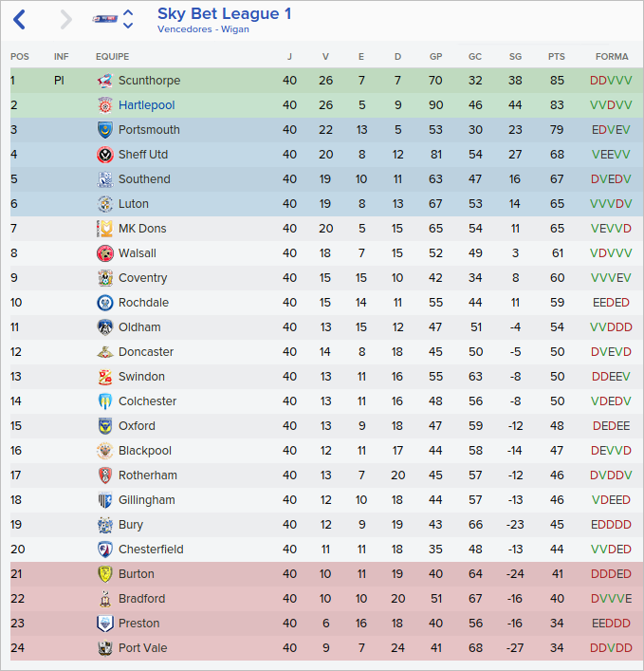
Task: Go back using the left arrow
Action: tap(19, 19)
